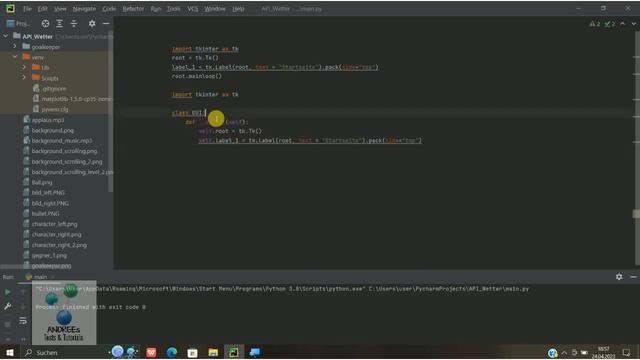Click the root.mainloop() line in editor

pyautogui.click(x=197, y=76)
